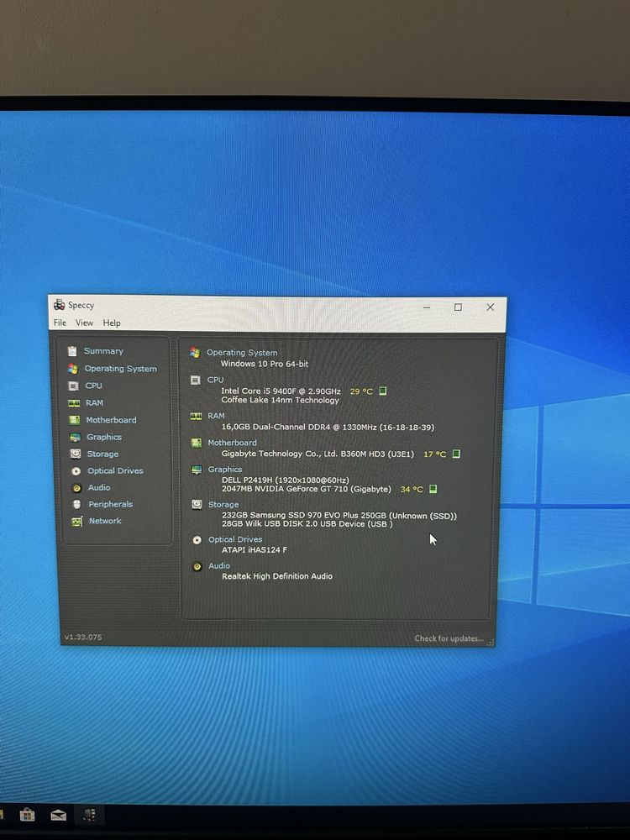
Task: Click "2047MB NVIDIA GeForce GT 710" text
Action: pyautogui.click(x=285, y=489)
